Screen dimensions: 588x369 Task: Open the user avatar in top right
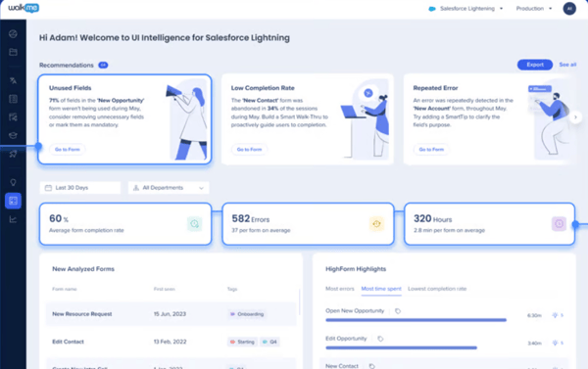569,9
